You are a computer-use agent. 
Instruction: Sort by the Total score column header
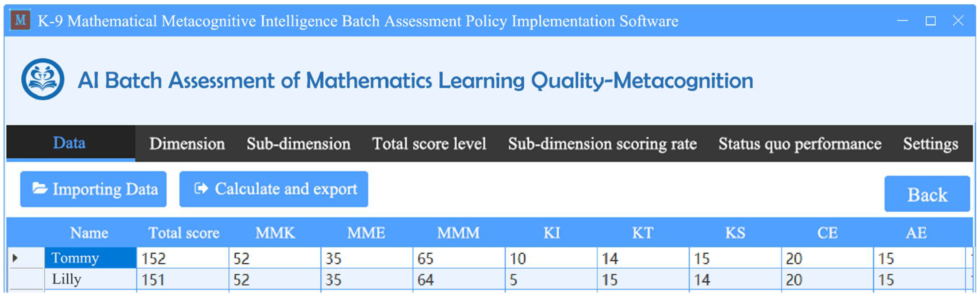tap(184, 233)
